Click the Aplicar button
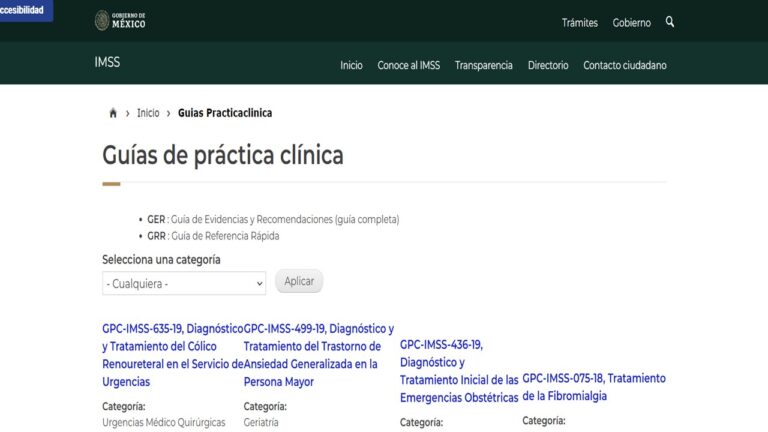This screenshot has height=432, width=768. pos(299,281)
